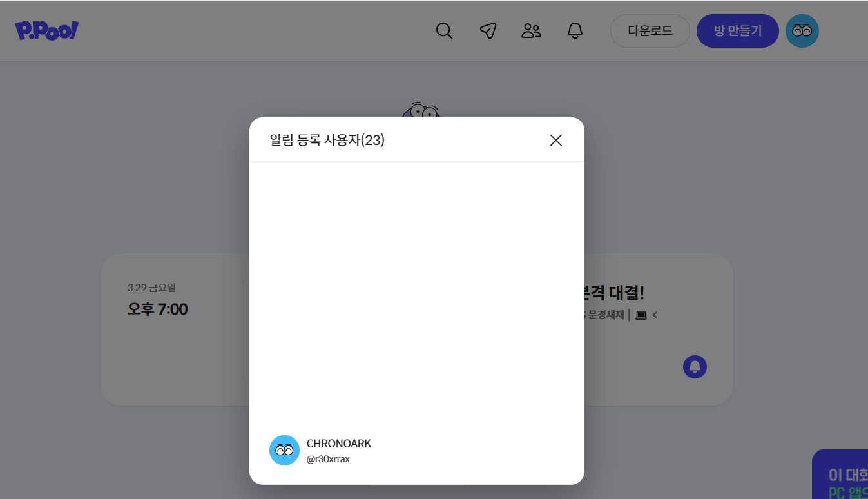Open the paper plane messages icon
Image resolution: width=868 pixels, height=499 pixels.
pos(488,31)
